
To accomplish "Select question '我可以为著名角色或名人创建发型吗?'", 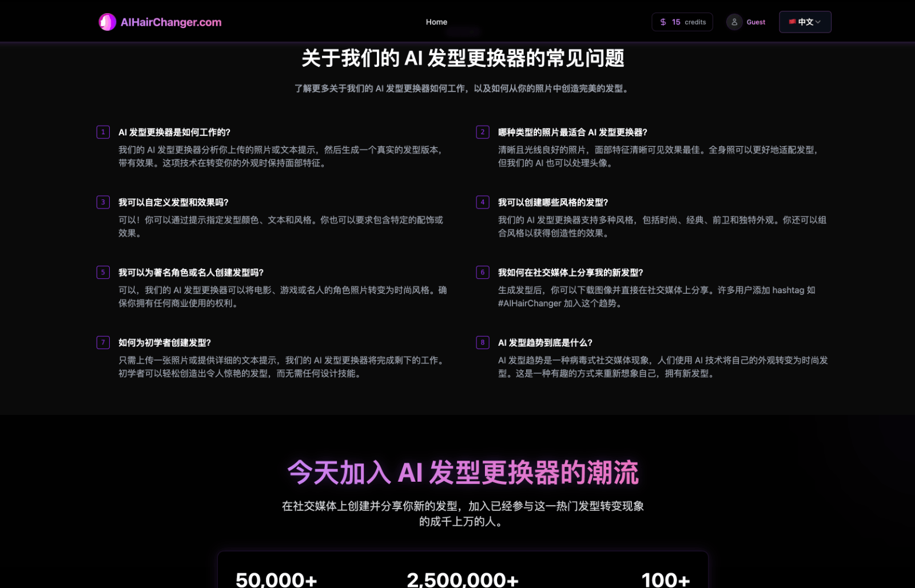I will 191,273.
